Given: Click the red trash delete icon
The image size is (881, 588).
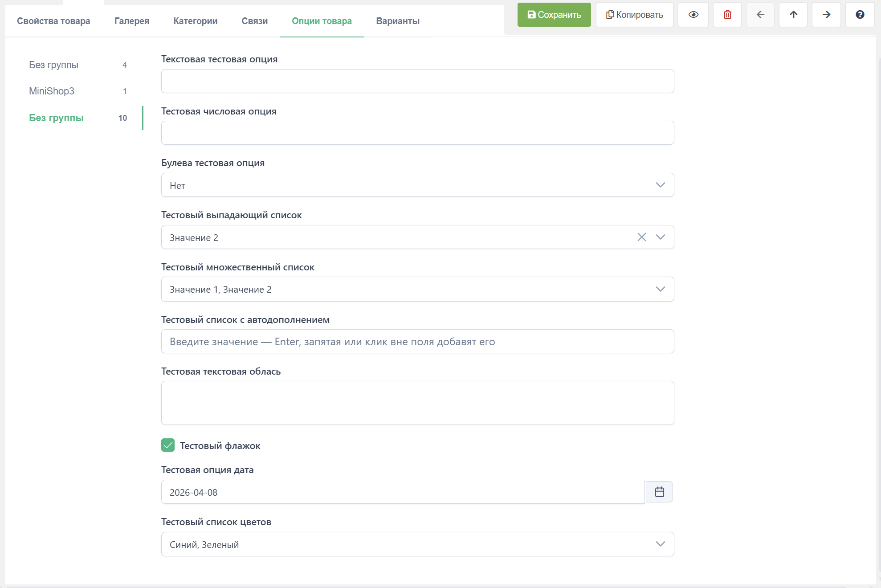Looking at the screenshot, I should point(727,15).
